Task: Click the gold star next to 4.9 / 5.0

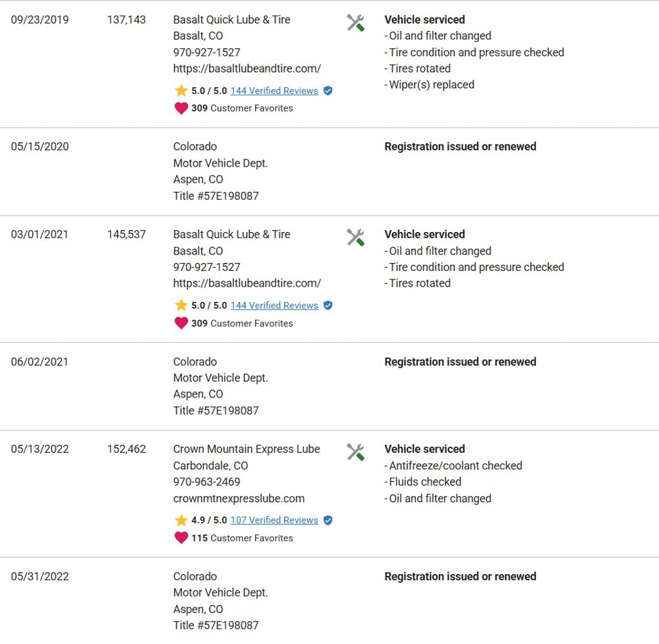Action: click(181, 520)
